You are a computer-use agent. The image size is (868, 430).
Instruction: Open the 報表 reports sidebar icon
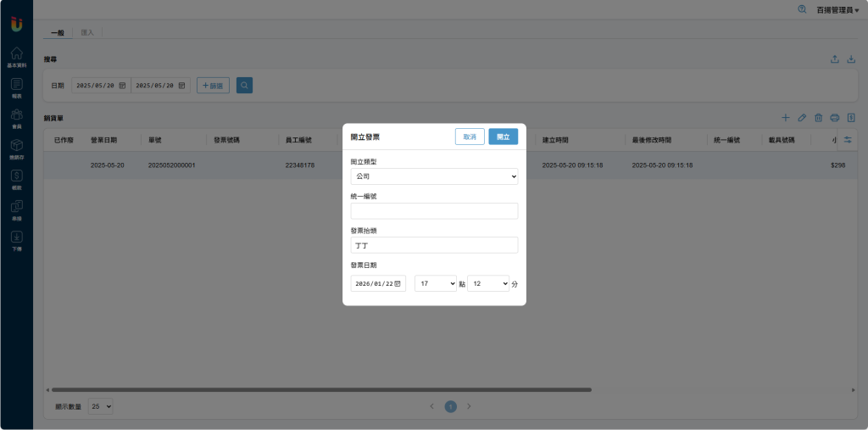(16, 85)
